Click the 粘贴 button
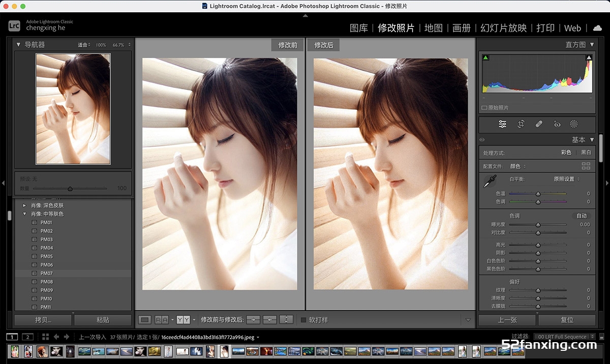Screen dimensions: 610x364 103,320
